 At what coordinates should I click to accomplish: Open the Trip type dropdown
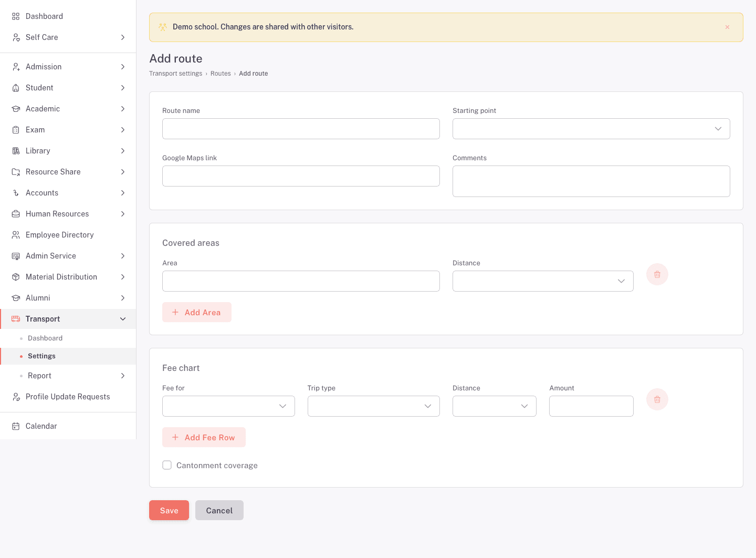point(374,406)
